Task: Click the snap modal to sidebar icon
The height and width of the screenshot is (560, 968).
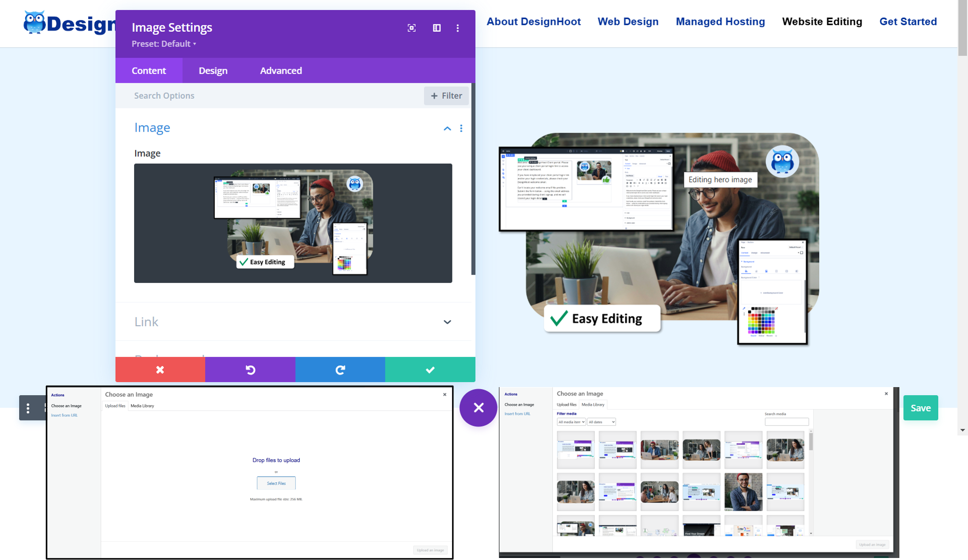Action: pos(437,28)
